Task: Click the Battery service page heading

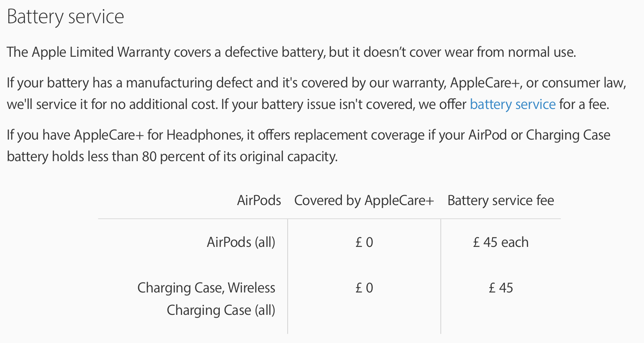Action: (65, 17)
